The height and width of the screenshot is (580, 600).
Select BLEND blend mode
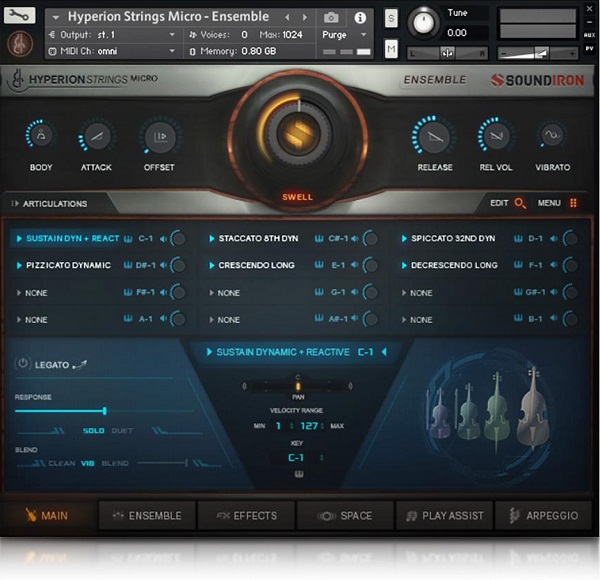coord(115,463)
